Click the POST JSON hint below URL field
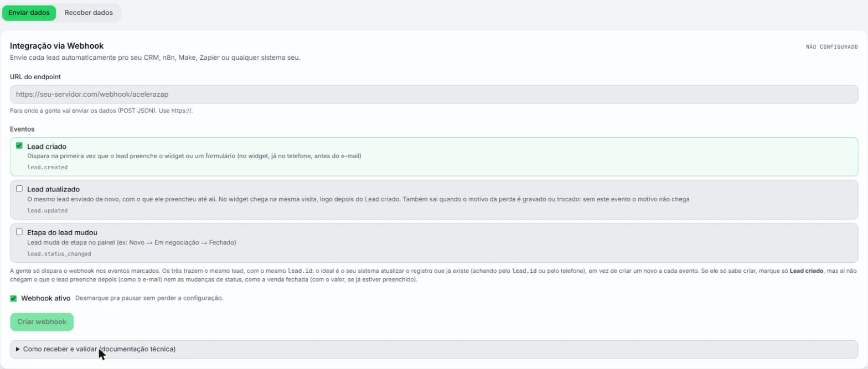 click(x=101, y=111)
